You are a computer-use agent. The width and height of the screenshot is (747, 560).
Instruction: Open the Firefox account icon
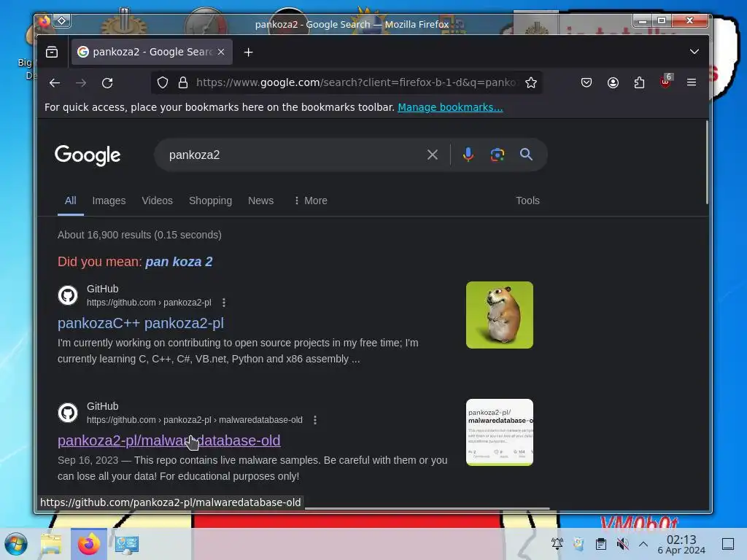(613, 83)
